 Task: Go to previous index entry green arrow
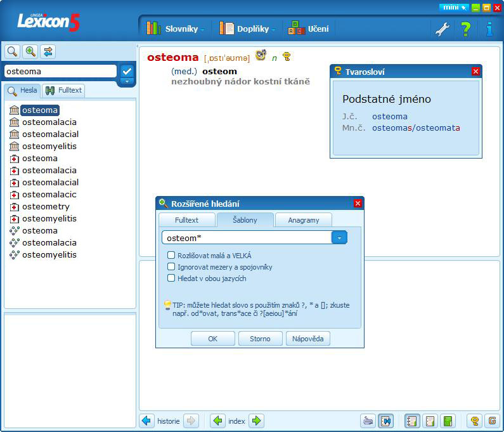click(218, 421)
